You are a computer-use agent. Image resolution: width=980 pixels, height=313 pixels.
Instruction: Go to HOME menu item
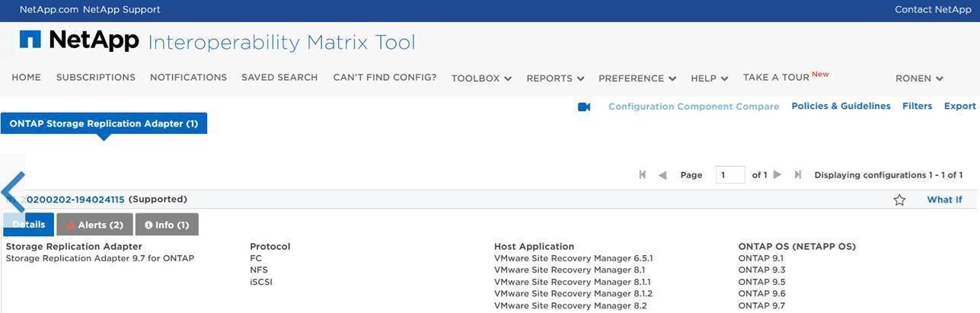[27, 78]
